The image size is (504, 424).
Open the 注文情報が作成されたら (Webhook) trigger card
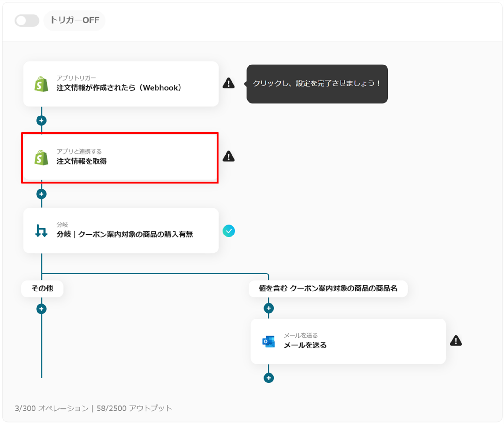point(121,84)
